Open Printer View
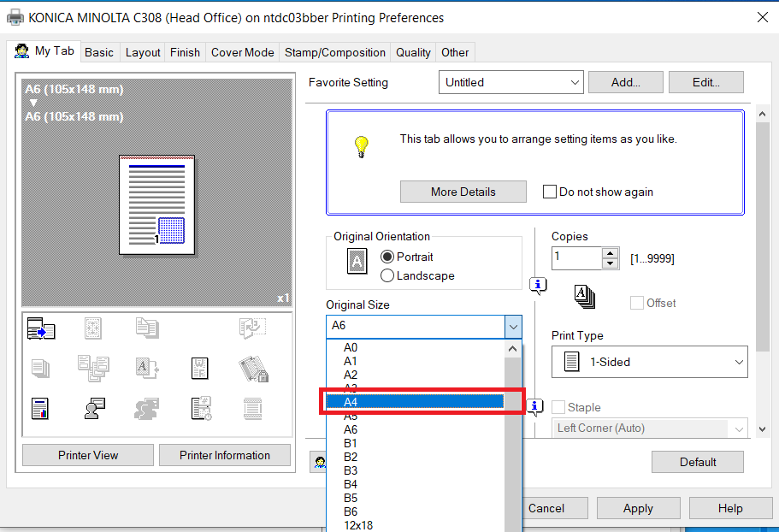The width and height of the screenshot is (779, 532). coord(88,455)
